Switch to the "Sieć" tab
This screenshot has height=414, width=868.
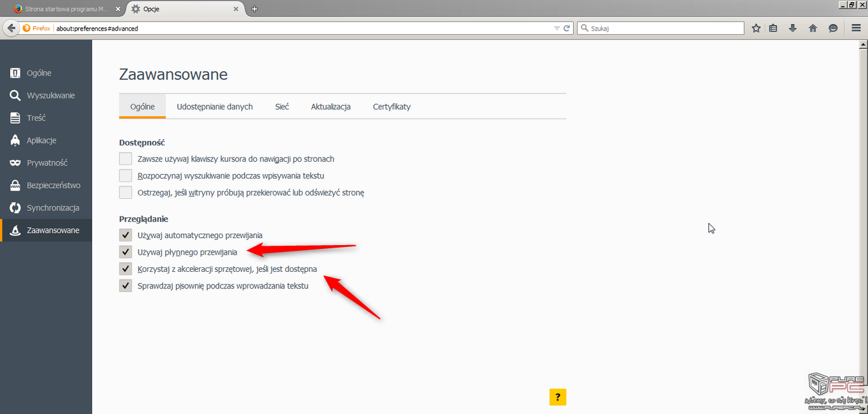pos(282,107)
